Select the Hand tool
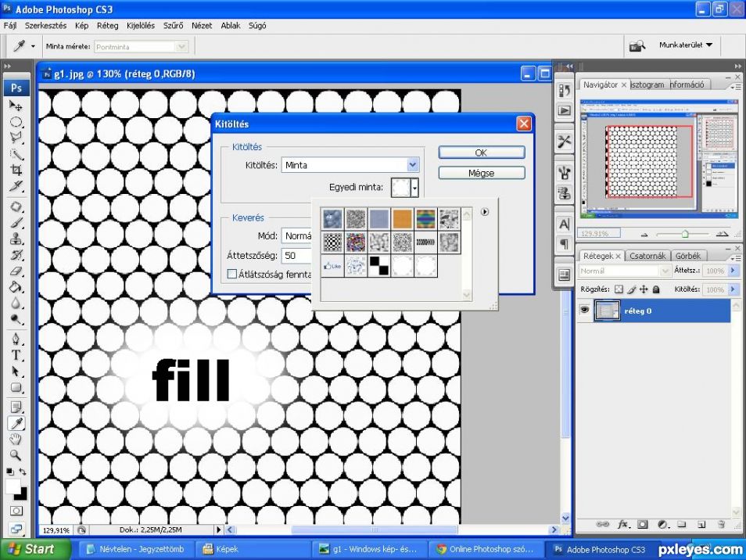 pyautogui.click(x=16, y=439)
